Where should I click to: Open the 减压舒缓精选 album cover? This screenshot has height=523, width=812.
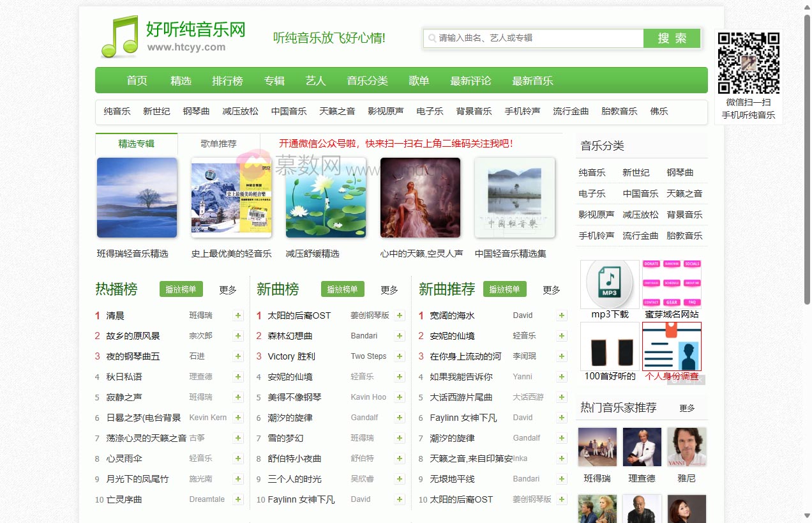pyautogui.click(x=326, y=197)
